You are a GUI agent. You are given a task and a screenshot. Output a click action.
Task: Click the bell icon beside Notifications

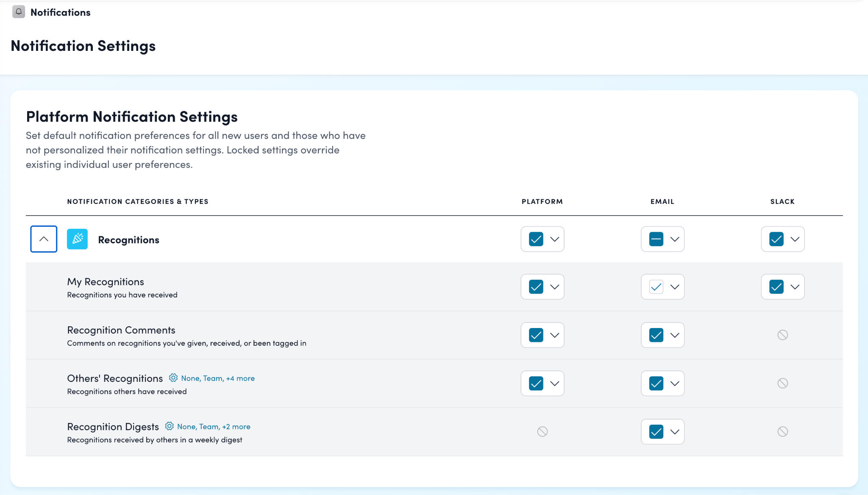(19, 12)
